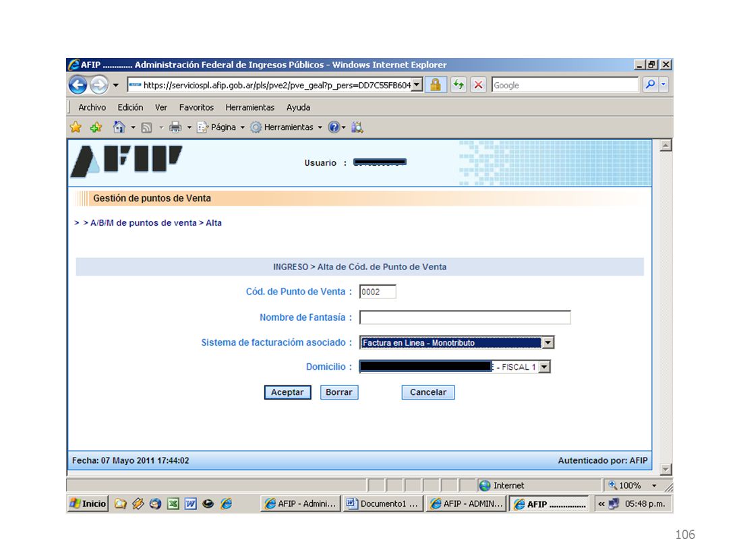Click the pencil quick launch icon
This screenshot has height=560, width=739.
point(138,504)
